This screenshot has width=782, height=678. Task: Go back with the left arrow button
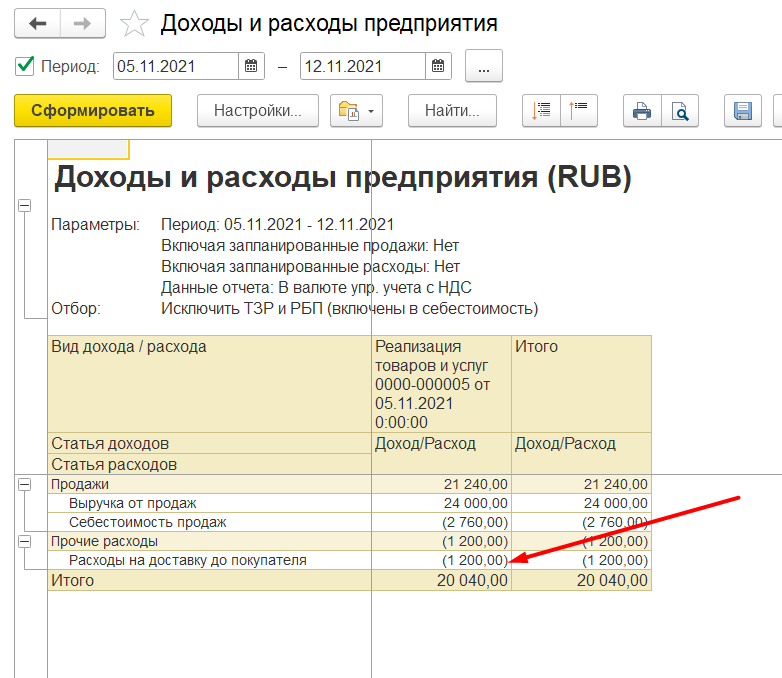(x=37, y=23)
